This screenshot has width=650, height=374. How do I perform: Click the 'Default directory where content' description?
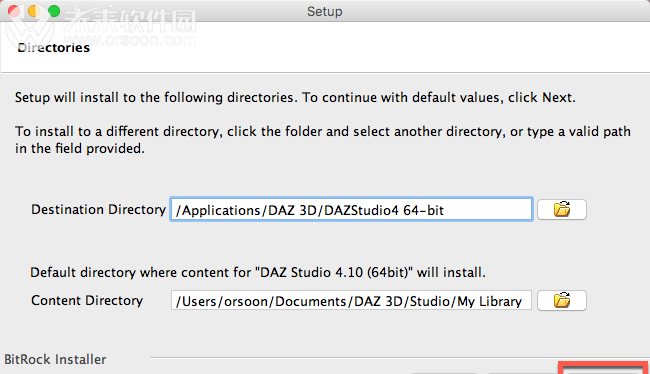(x=258, y=272)
